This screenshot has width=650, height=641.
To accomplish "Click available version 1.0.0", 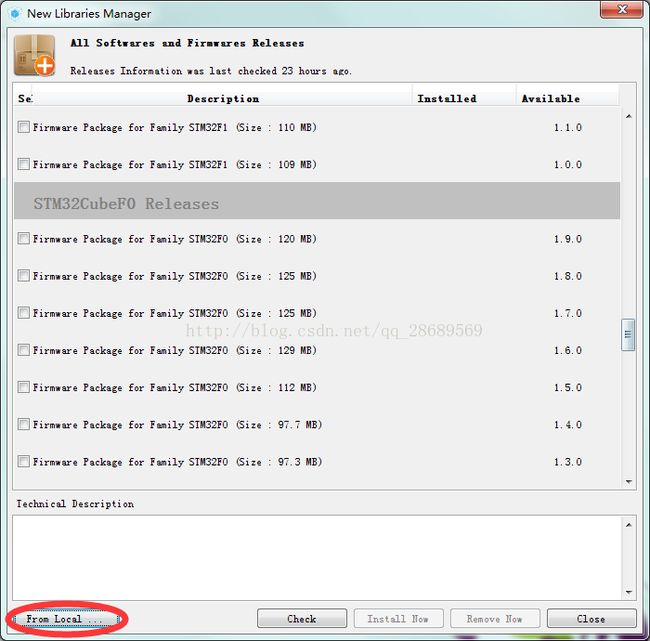I will click(x=568, y=165).
